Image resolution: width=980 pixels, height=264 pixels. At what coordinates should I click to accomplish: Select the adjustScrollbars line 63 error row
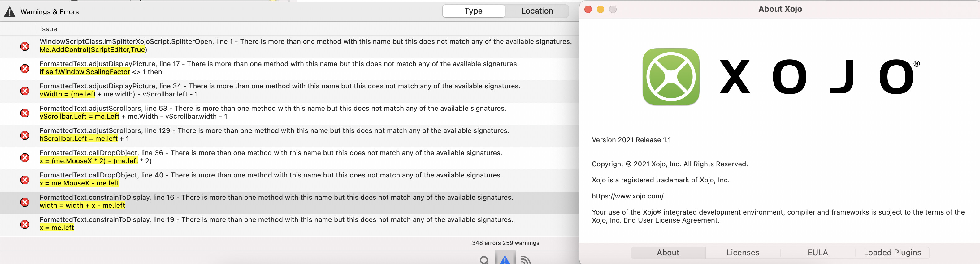point(272,113)
